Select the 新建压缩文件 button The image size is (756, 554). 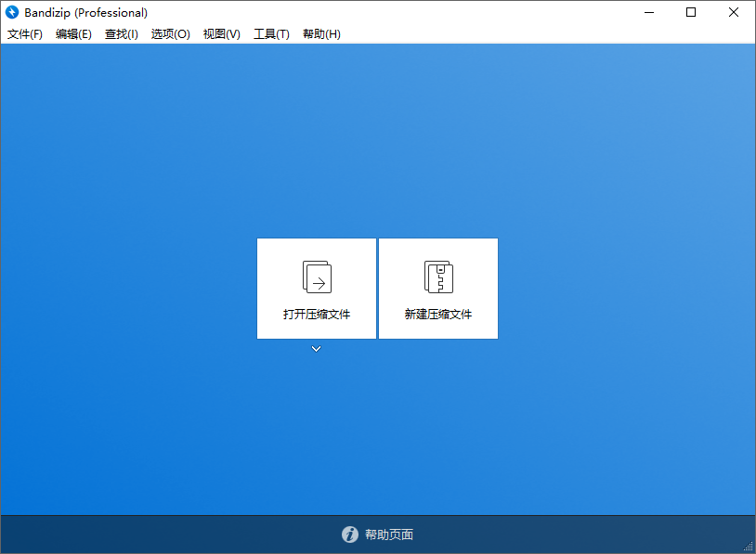click(437, 289)
